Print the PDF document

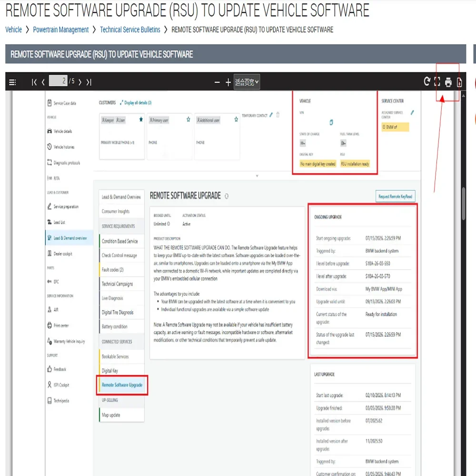[448, 82]
